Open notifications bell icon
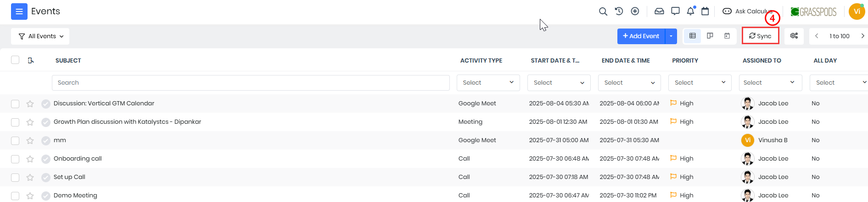This screenshot has height=202, width=868. [x=690, y=11]
